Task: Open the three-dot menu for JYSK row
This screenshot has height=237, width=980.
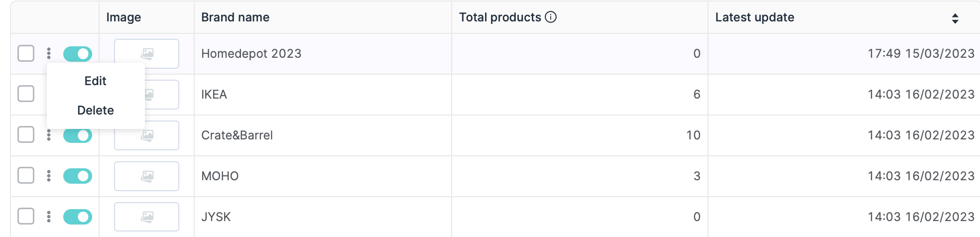Action: tap(49, 217)
